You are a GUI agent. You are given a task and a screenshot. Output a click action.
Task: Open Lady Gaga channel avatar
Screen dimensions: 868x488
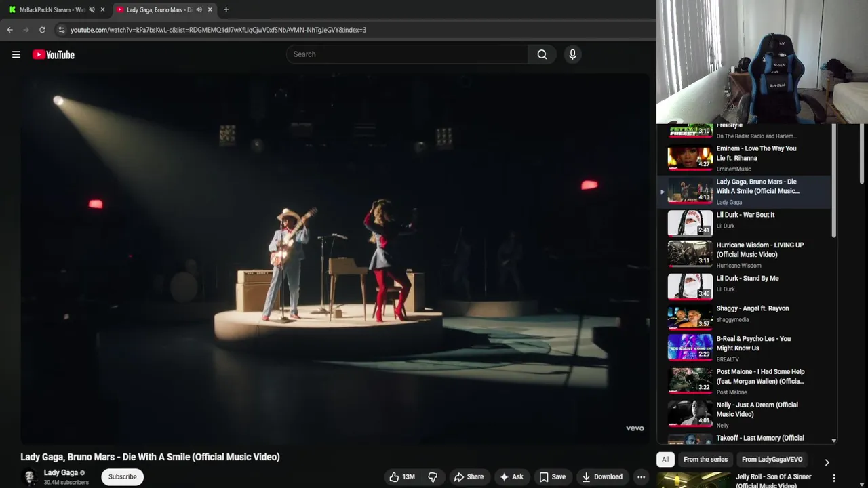tap(30, 477)
